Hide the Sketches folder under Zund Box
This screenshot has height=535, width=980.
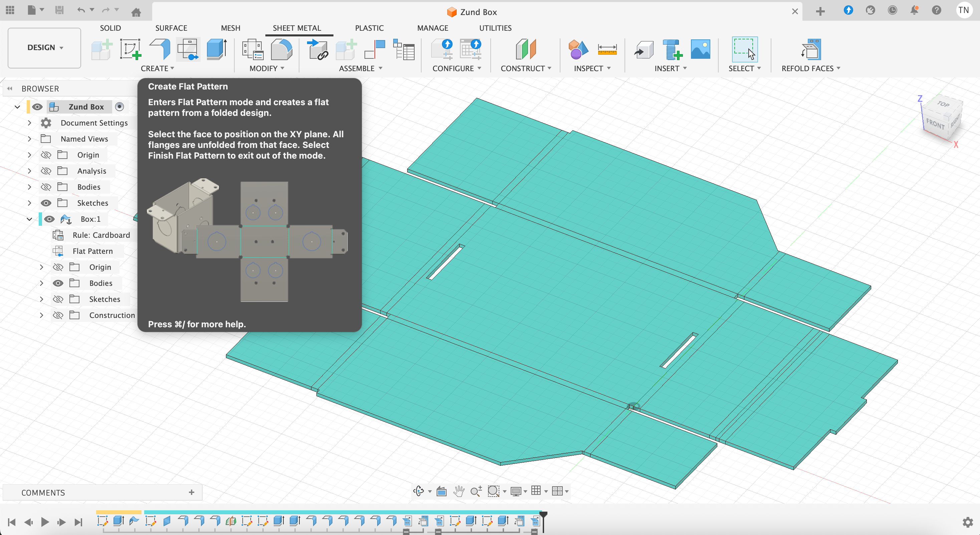46,203
